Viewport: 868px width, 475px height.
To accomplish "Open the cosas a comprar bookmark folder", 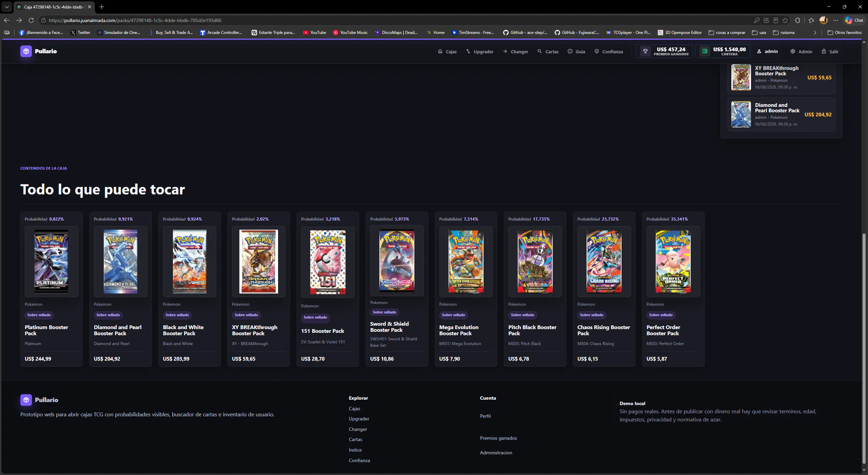I will (727, 33).
